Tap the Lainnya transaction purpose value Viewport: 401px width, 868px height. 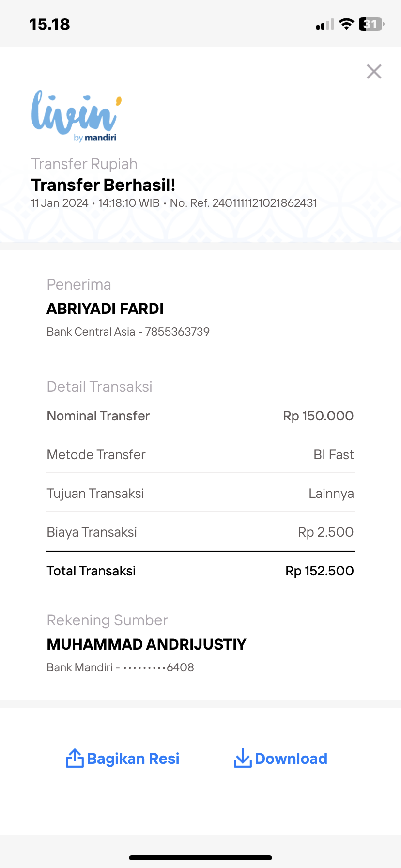click(x=331, y=494)
